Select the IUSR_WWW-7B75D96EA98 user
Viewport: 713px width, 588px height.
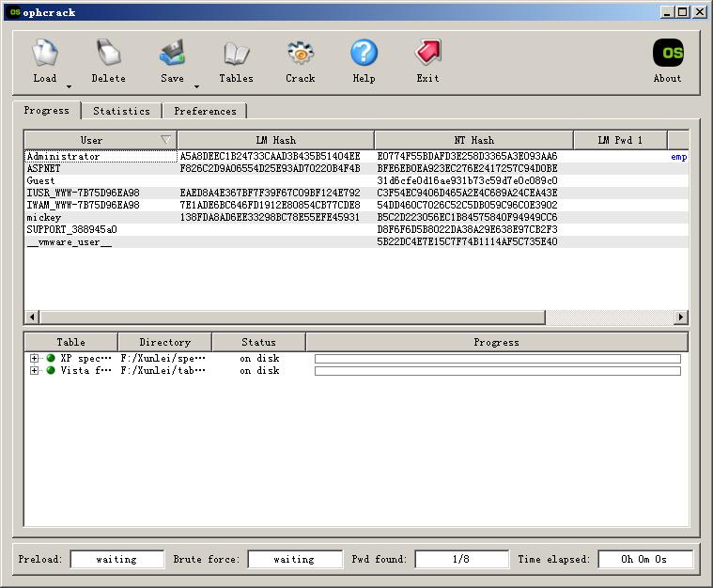356,193
